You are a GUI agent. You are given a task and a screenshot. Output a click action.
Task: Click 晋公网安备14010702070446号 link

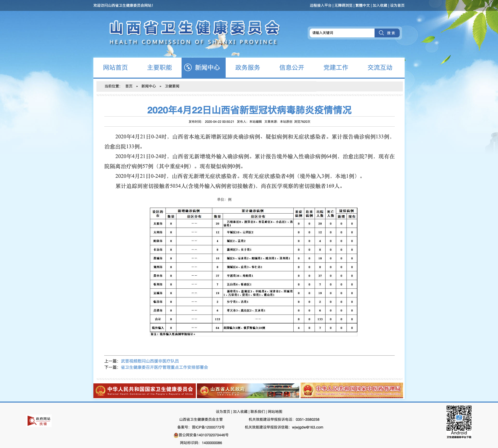204,435
